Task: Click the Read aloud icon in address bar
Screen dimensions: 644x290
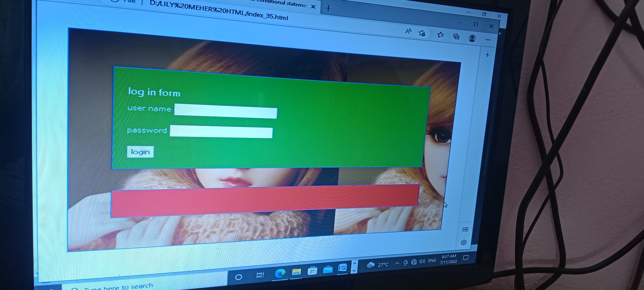Action: pos(408,31)
